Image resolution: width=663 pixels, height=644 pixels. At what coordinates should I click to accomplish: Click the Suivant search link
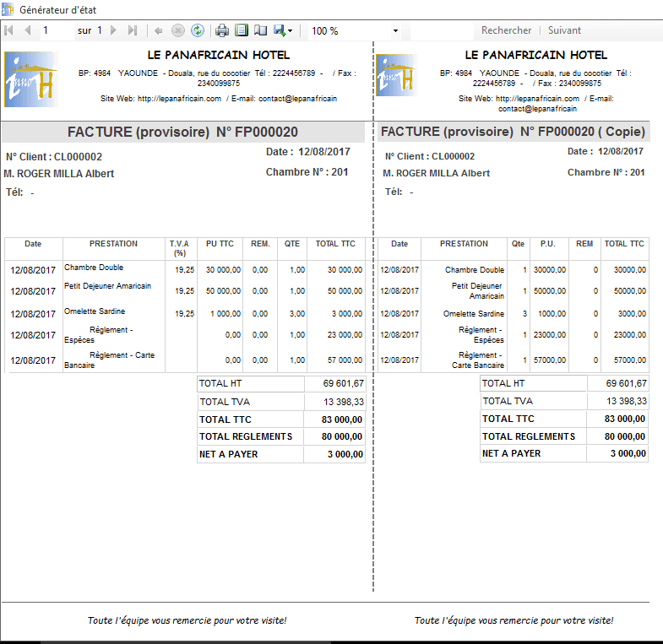pos(564,30)
